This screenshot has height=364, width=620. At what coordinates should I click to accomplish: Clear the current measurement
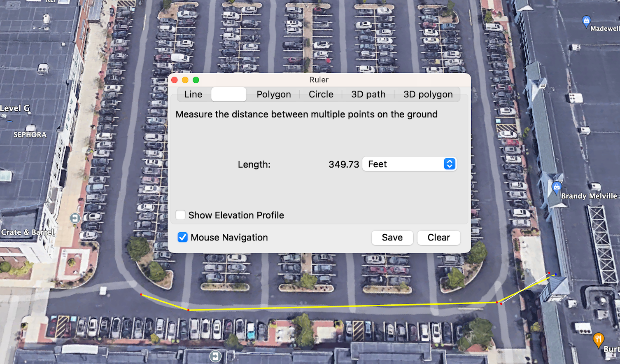[x=438, y=238]
